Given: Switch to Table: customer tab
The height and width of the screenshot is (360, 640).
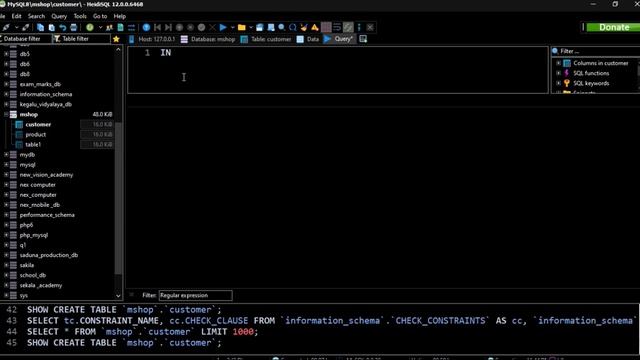Looking at the screenshot, I should click(x=266, y=39).
